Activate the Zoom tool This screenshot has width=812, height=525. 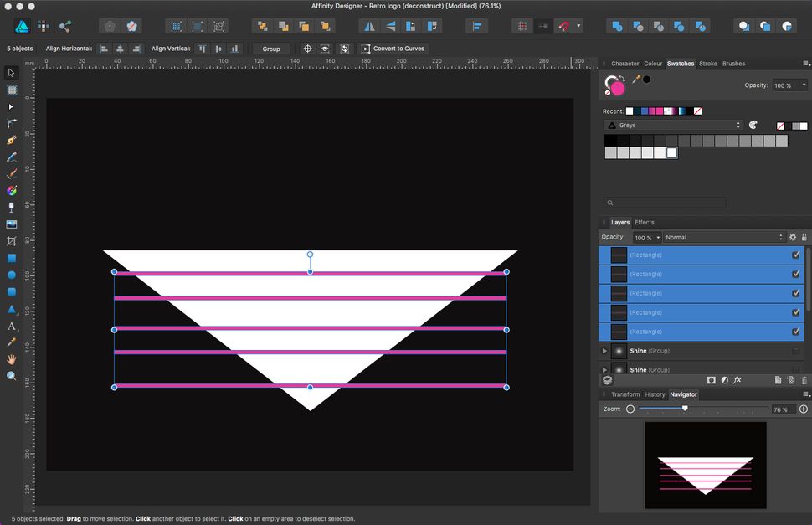tap(11, 374)
